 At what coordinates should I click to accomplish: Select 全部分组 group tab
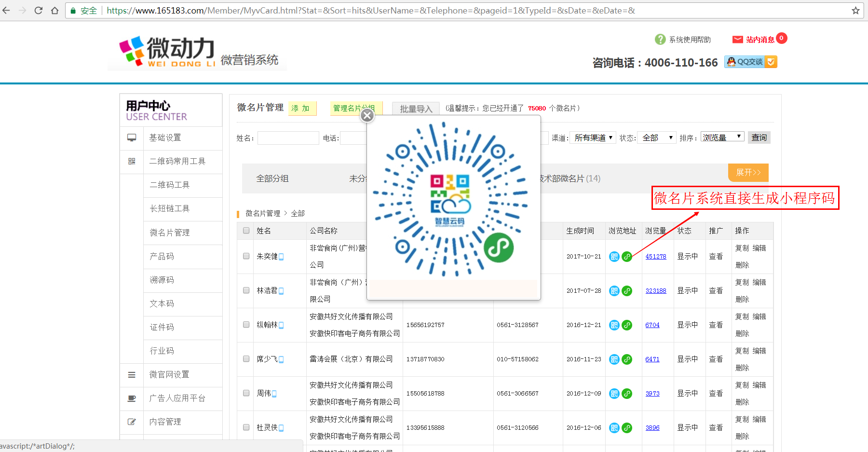click(x=272, y=178)
